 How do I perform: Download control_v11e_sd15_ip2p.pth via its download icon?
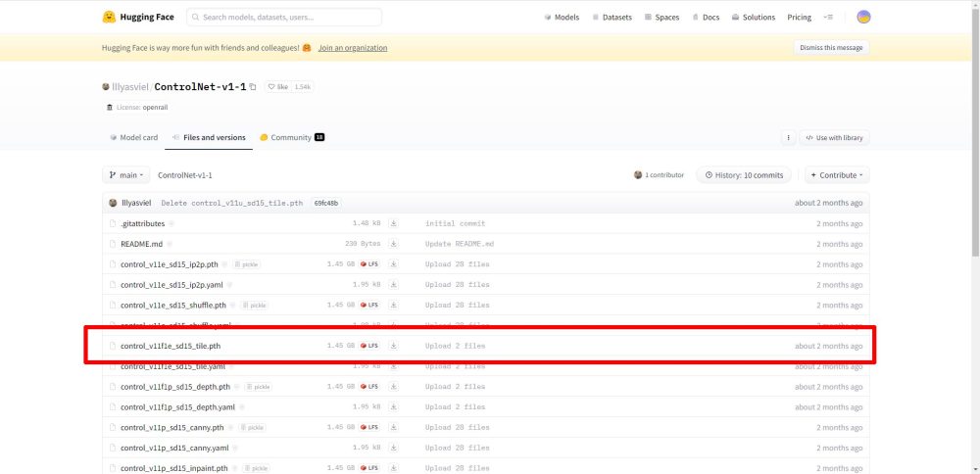pyautogui.click(x=394, y=264)
